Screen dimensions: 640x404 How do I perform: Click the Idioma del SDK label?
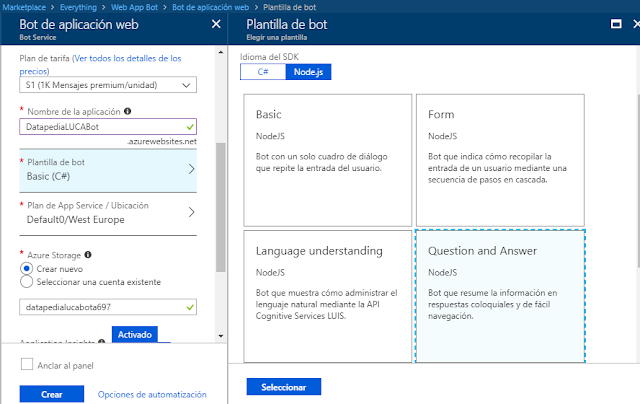(269, 57)
